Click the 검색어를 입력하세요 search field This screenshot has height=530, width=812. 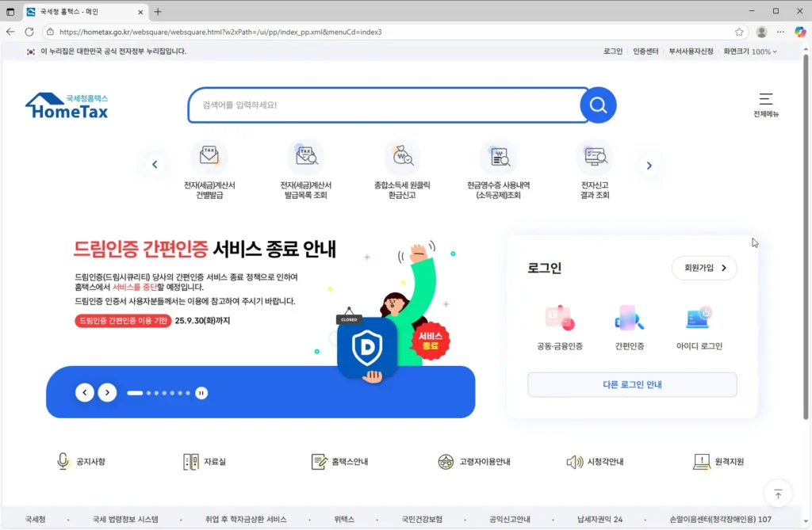point(387,105)
